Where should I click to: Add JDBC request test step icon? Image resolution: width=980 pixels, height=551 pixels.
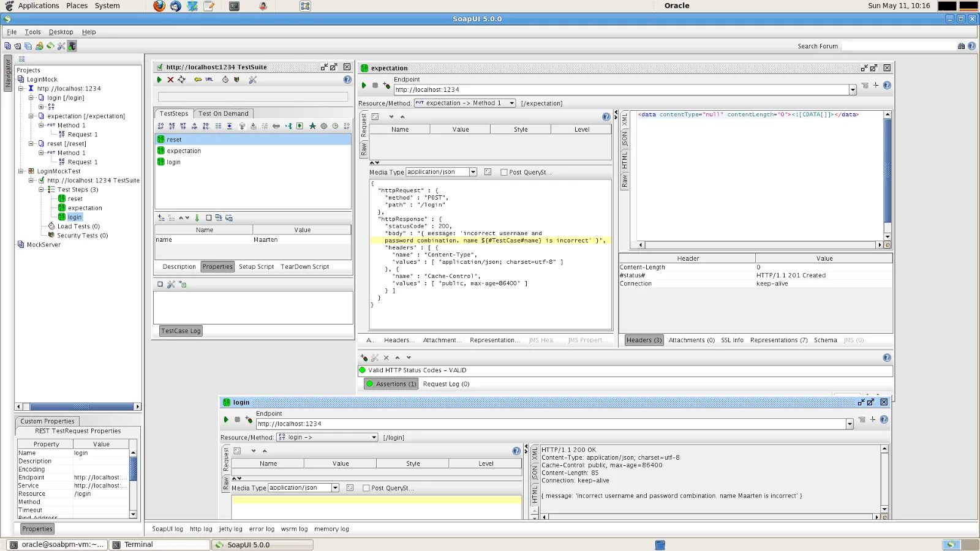pos(206,126)
